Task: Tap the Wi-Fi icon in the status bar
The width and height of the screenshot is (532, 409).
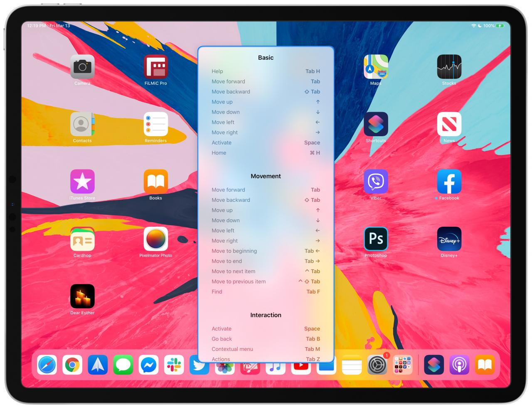Action: (x=473, y=26)
